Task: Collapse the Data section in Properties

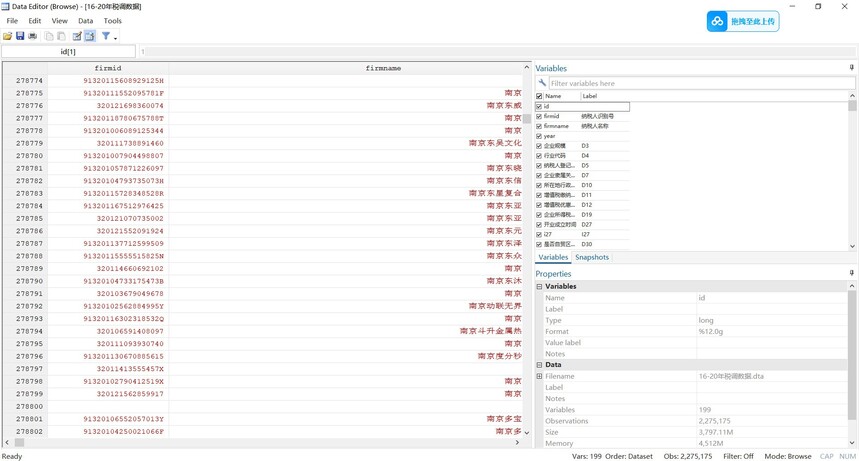Action: pos(539,365)
